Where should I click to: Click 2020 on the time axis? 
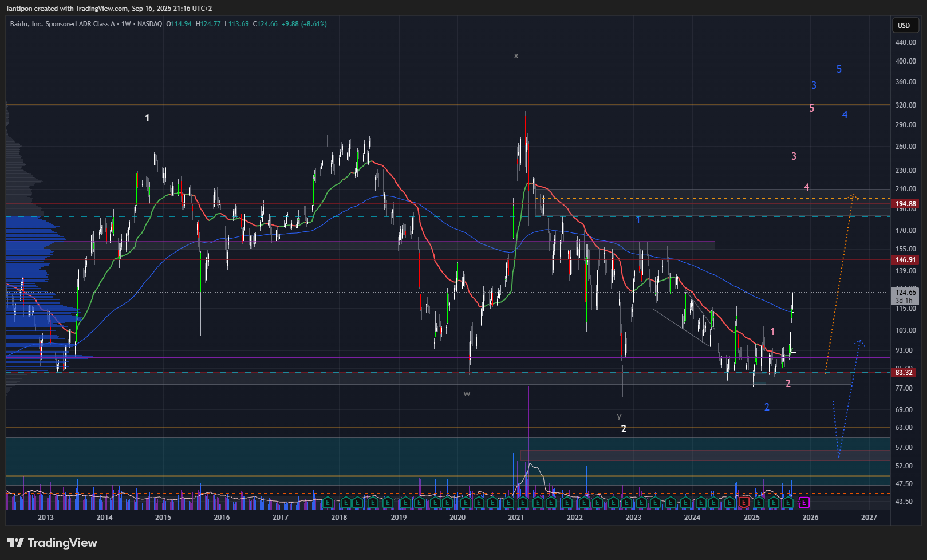tap(457, 518)
